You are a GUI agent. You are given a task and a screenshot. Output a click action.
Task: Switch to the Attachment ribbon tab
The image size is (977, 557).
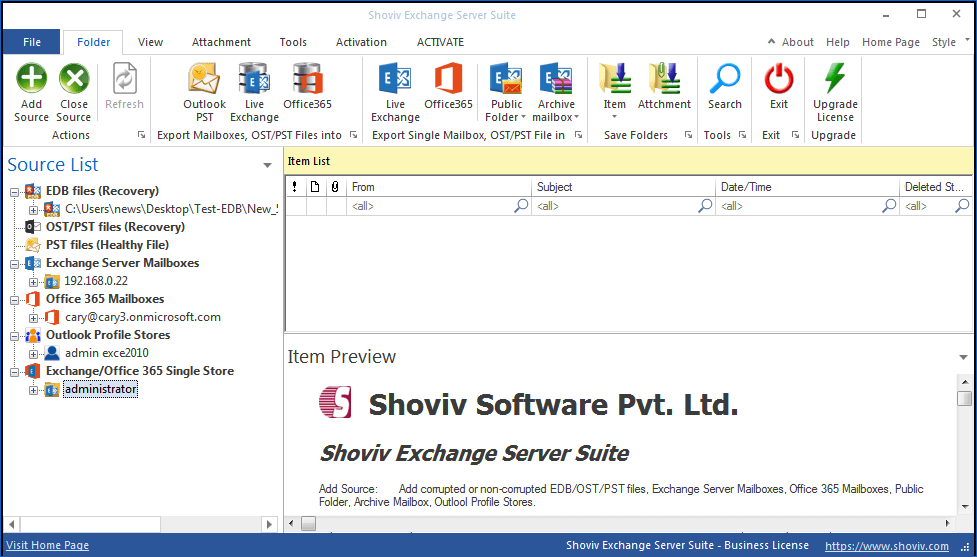(221, 42)
